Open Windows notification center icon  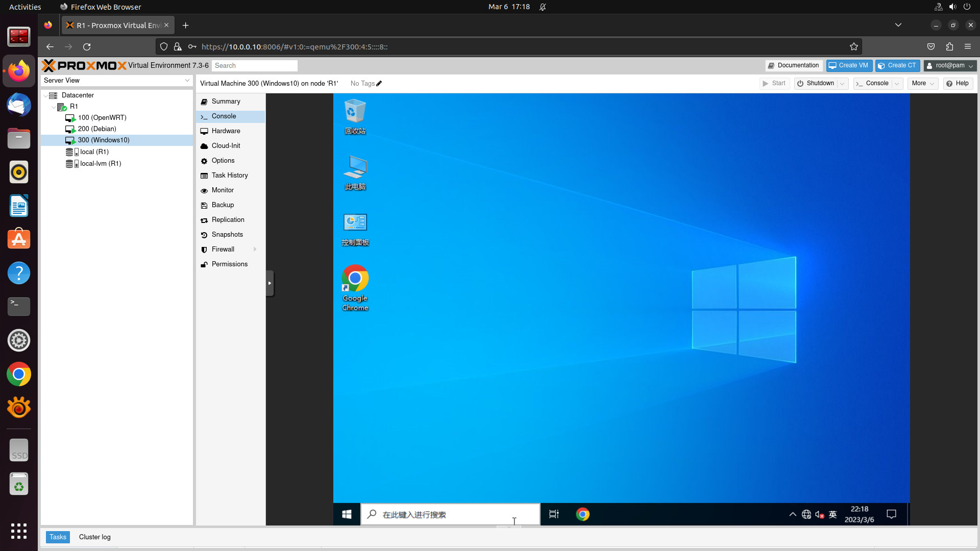coord(891,514)
